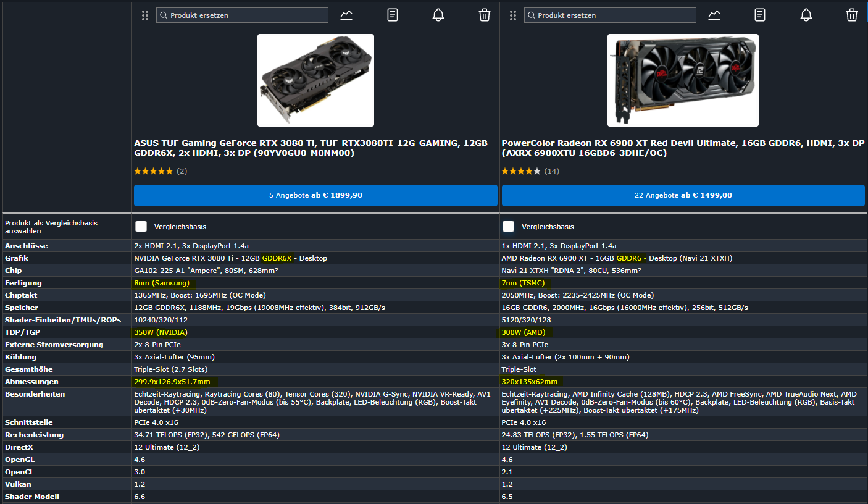Open 5 Angebote ab € 1899,90 button

coord(315,195)
